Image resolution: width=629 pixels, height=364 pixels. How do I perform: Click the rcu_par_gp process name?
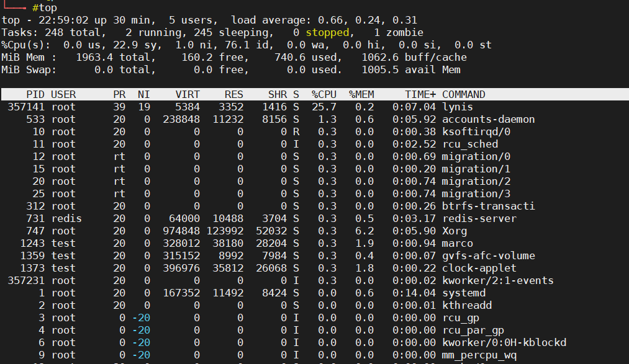pyautogui.click(x=473, y=331)
